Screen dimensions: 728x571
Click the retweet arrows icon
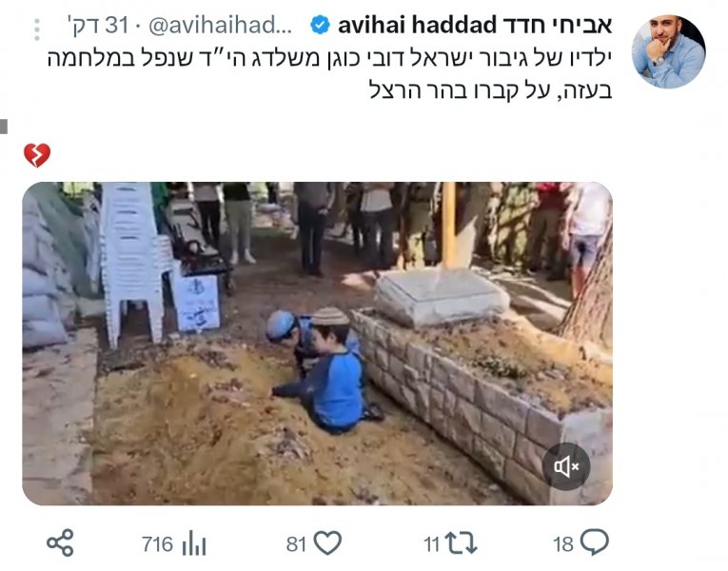[x=461, y=542]
